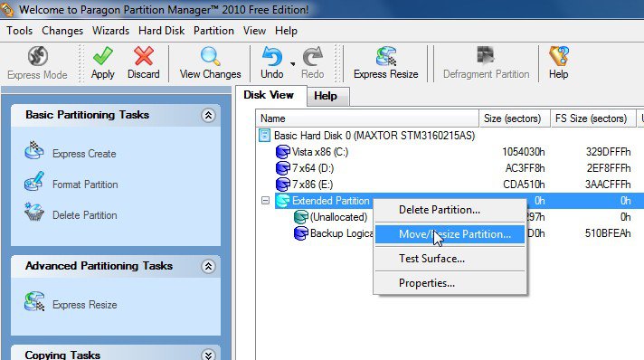The height and width of the screenshot is (360, 644).
Task: Select the Vista x86 (C:) partition icon
Action: (x=282, y=152)
